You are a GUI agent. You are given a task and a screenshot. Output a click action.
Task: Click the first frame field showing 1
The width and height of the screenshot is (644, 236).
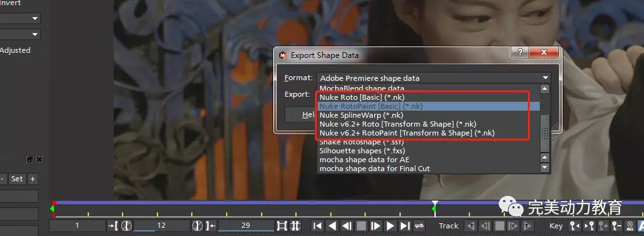coord(77,225)
